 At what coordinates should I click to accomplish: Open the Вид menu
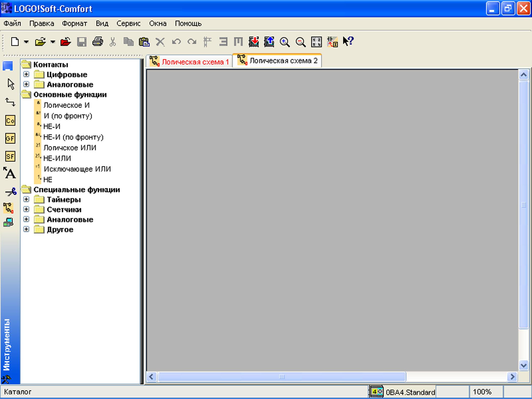pyautogui.click(x=102, y=24)
